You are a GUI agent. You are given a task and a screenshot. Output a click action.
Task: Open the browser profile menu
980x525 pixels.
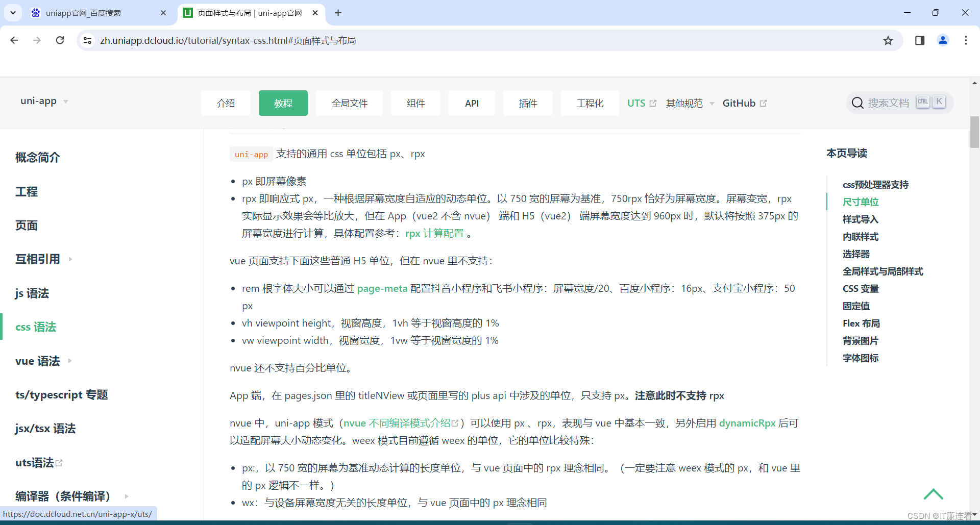tap(943, 40)
